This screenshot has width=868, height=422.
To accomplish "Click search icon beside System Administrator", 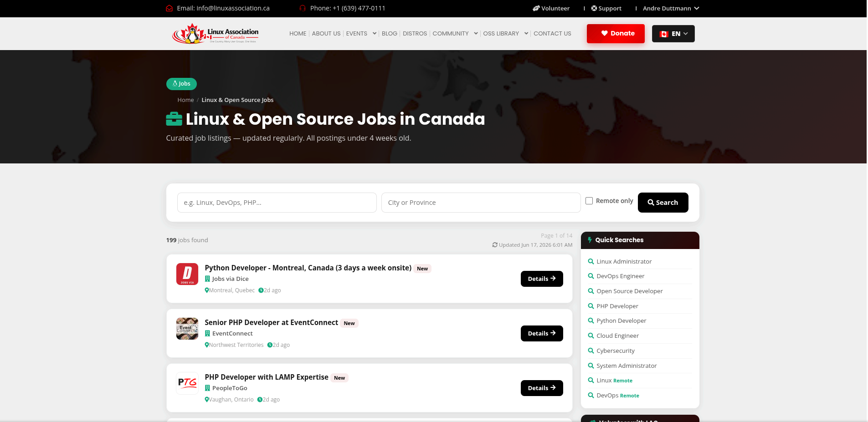I will pyautogui.click(x=591, y=366).
